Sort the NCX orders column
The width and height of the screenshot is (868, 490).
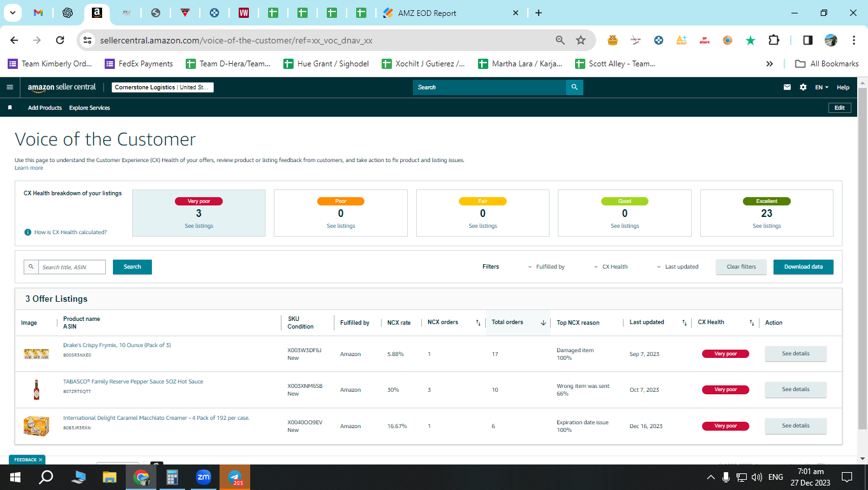478,323
